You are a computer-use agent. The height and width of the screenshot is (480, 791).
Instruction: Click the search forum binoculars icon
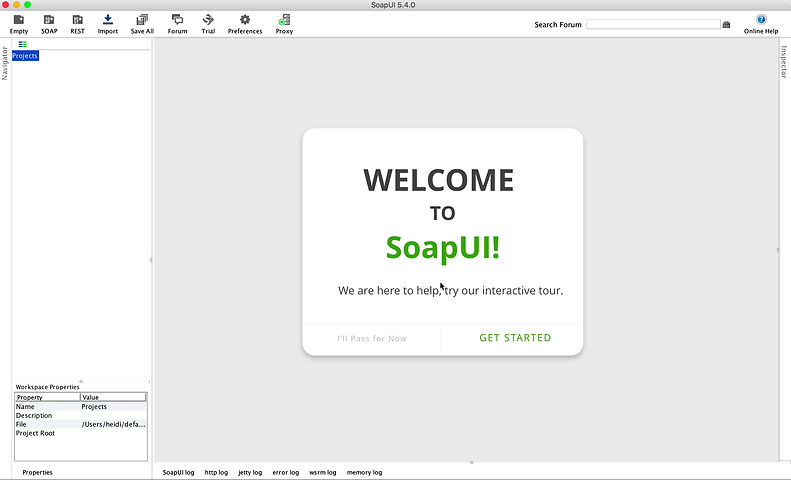[726, 24]
